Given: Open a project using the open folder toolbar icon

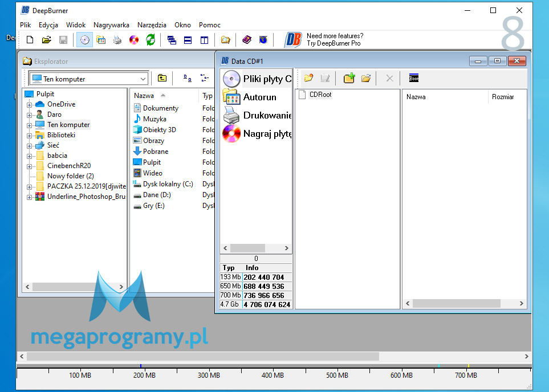Looking at the screenshot, I should [x=47, y=40].
